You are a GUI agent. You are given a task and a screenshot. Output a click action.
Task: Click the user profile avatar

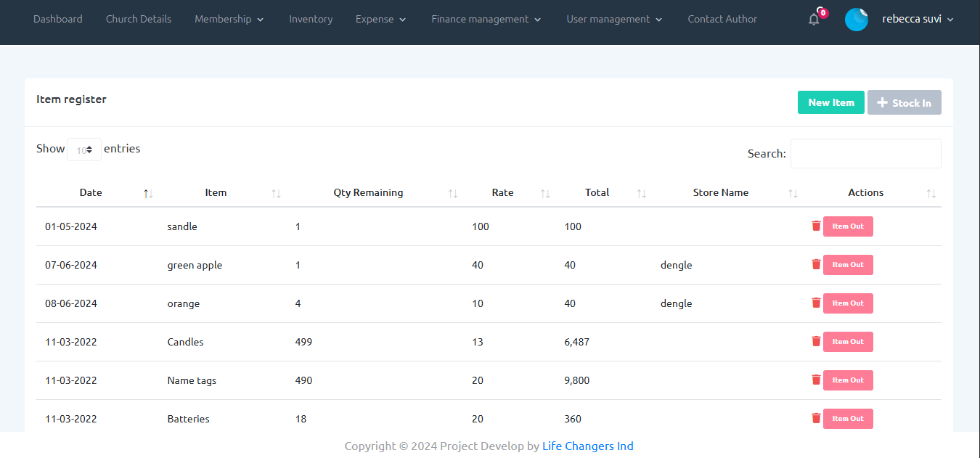[x=856, y=20]
